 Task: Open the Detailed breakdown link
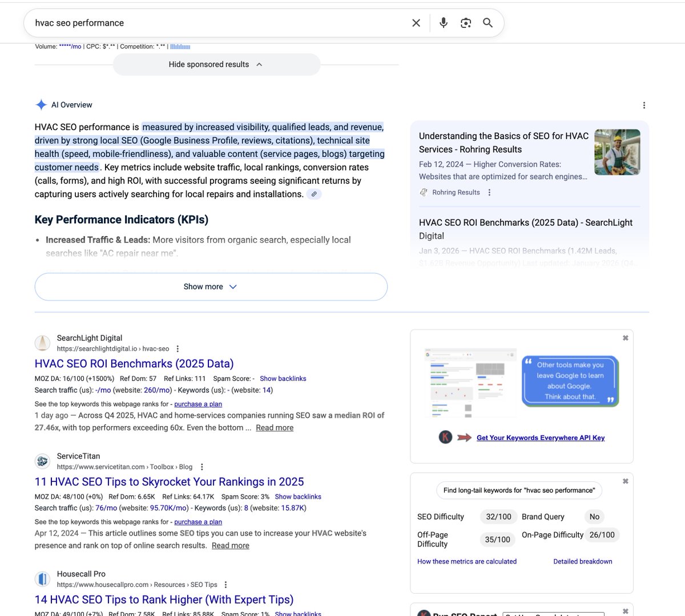(583, 561)
